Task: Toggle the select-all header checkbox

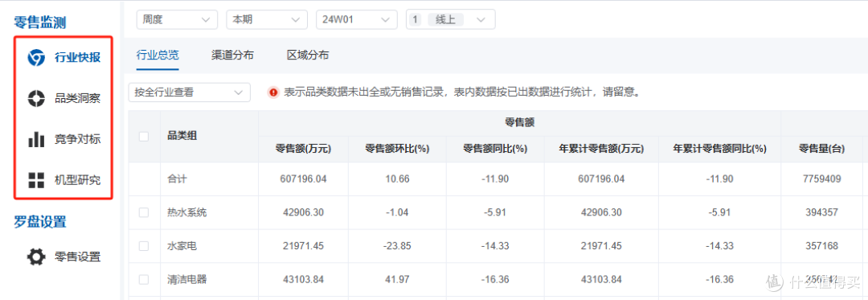Action: point(144,136)
